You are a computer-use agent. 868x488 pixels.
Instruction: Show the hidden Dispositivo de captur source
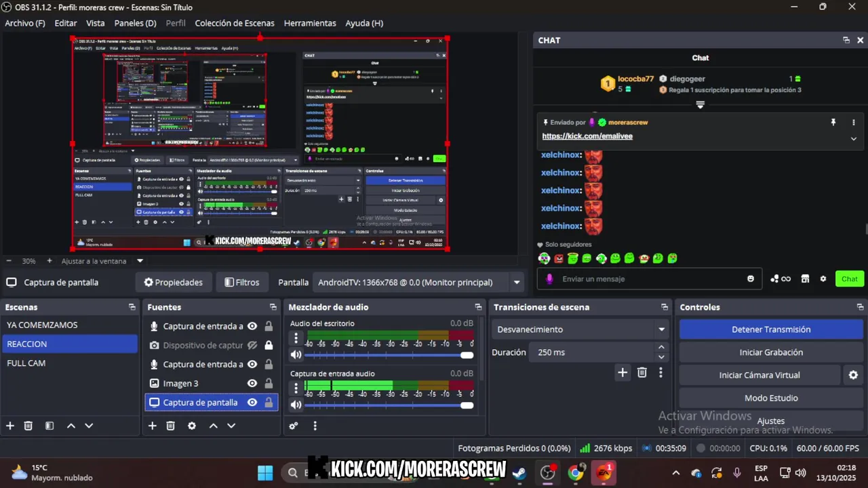click(x=252, y=345)
